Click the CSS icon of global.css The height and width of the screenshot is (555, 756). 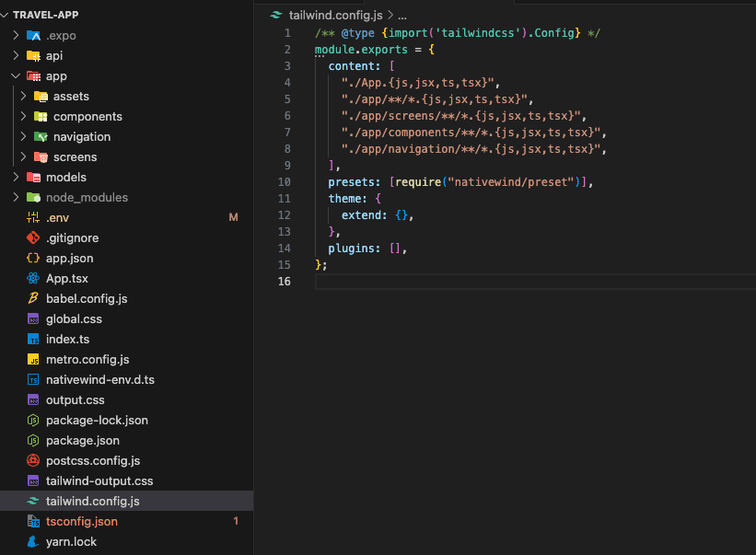coord(33,319)
